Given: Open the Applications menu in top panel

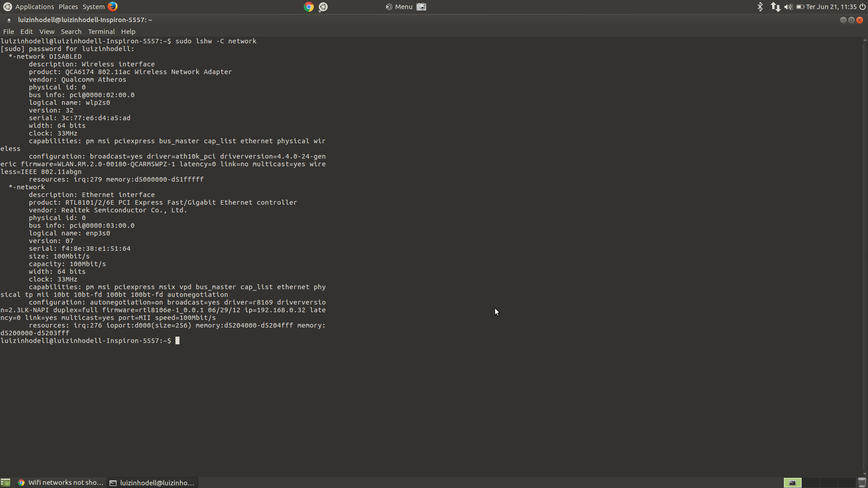Looking at the screenshot, I should 34,7.
